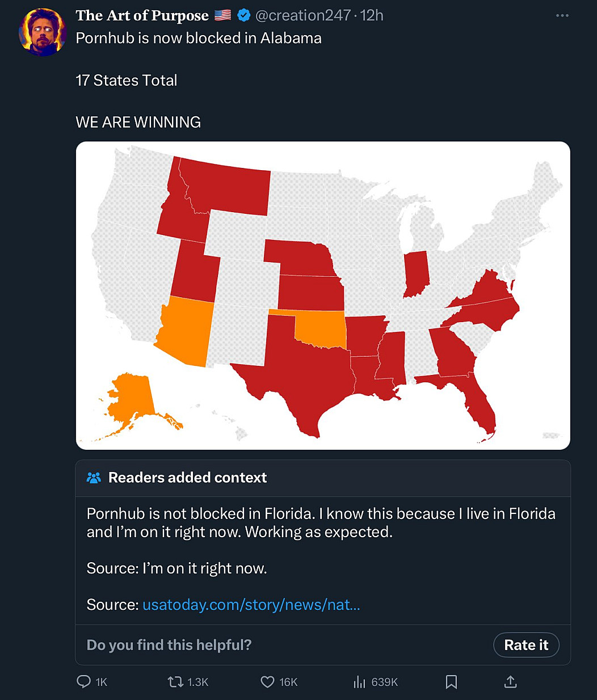Like the post with heart icon
This screenshot has height=700, width=597.
coord(267,681)
